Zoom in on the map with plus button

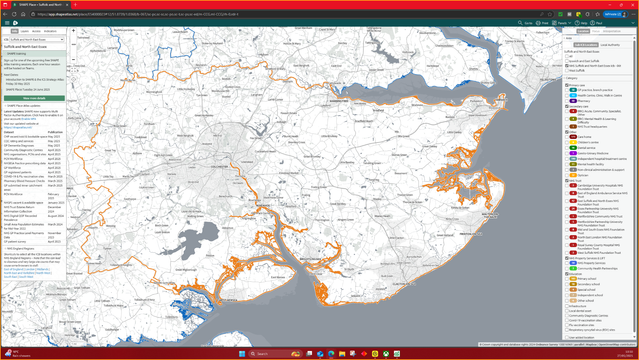pos(73,31)
